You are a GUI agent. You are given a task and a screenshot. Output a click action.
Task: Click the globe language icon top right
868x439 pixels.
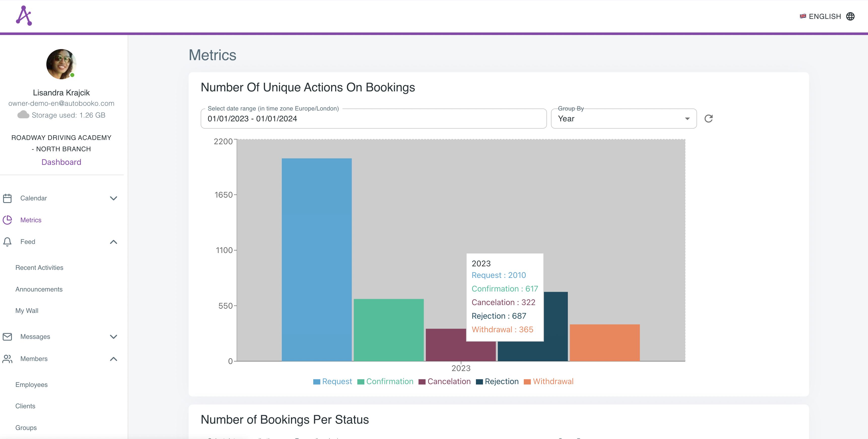pos(850,16)
